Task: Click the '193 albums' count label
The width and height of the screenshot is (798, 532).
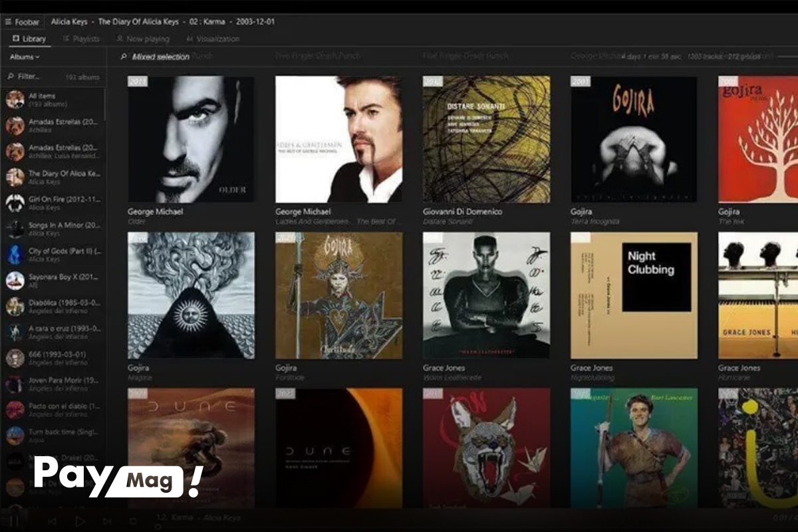Action: [x=82, y=77]
